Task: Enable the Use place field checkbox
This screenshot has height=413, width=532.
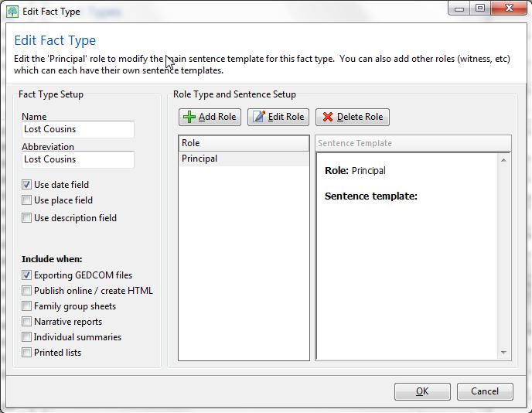Action: 26,200
